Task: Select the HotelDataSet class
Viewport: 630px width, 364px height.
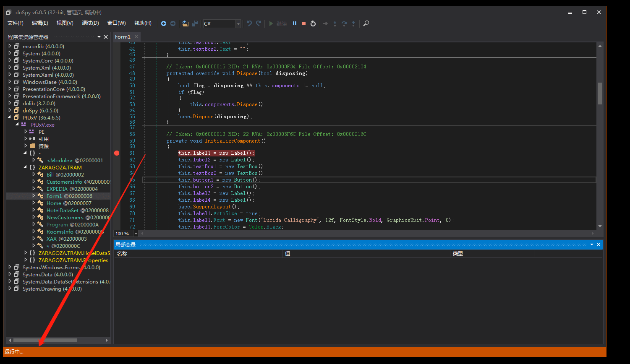Action: (x=78, y=210)
